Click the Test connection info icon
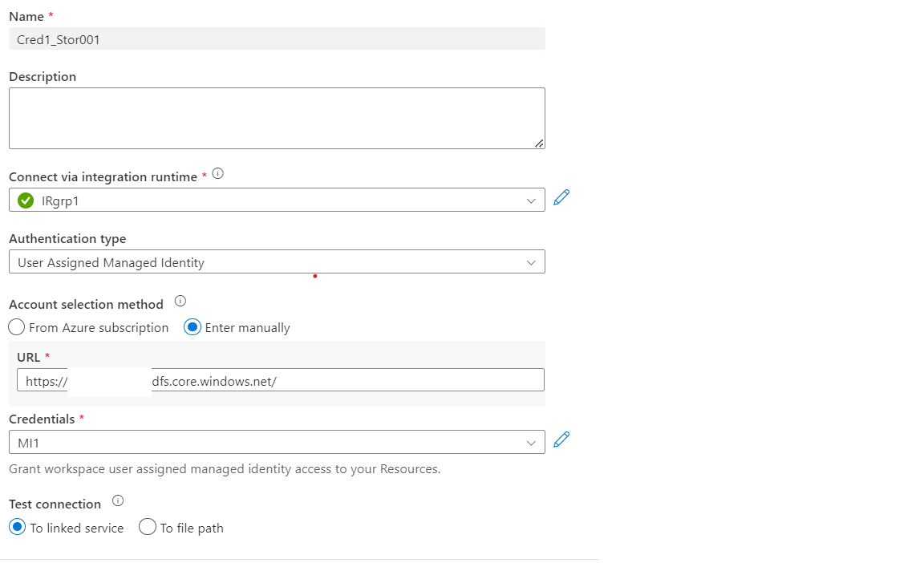This screenshot has height=563, width=924. pyautogui.click(x=118, y=500)
